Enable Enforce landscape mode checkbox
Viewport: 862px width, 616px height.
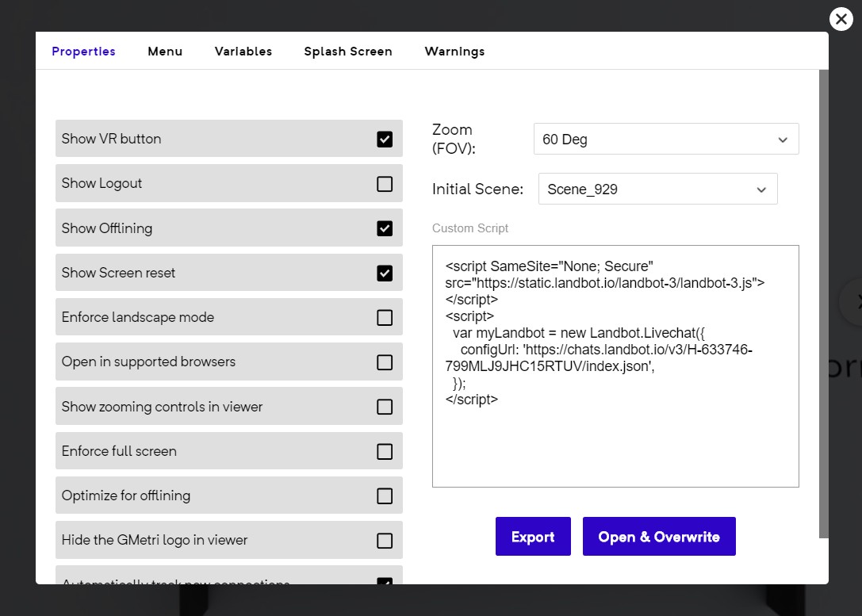coord(385,318)
